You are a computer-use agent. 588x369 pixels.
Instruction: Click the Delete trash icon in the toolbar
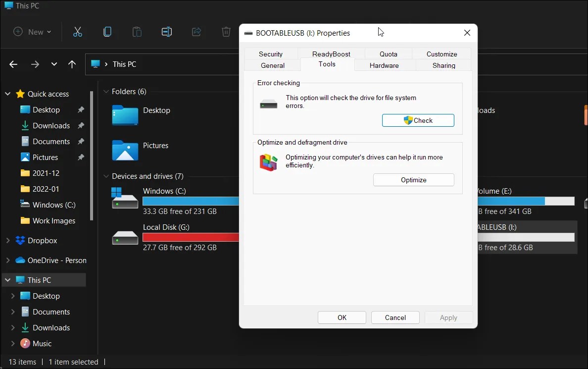[226, 32]
